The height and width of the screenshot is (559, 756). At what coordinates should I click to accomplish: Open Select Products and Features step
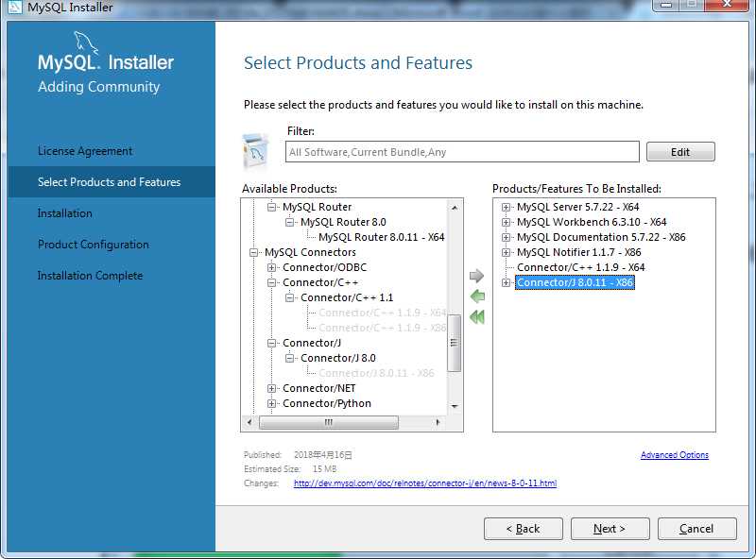112,182
